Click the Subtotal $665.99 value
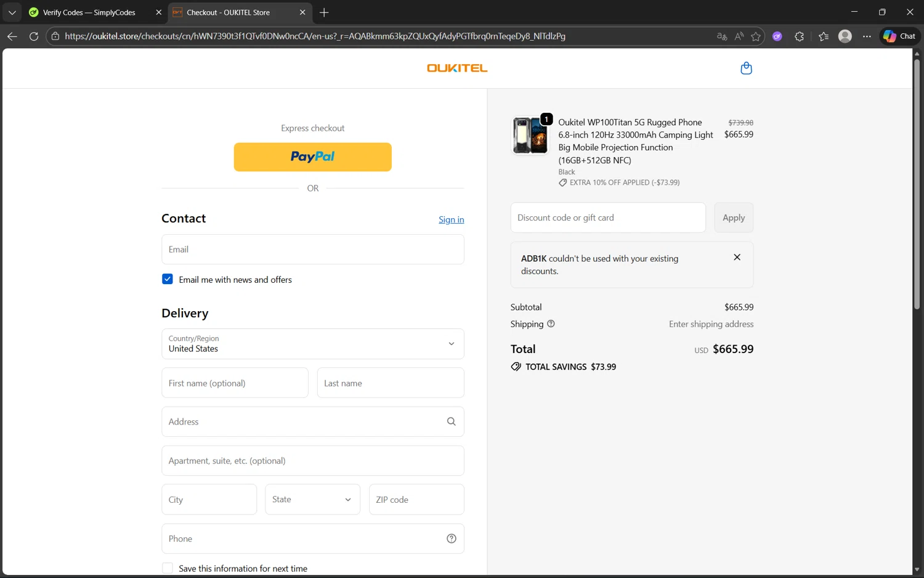924x578 pixels. click(x=739, y=307)
